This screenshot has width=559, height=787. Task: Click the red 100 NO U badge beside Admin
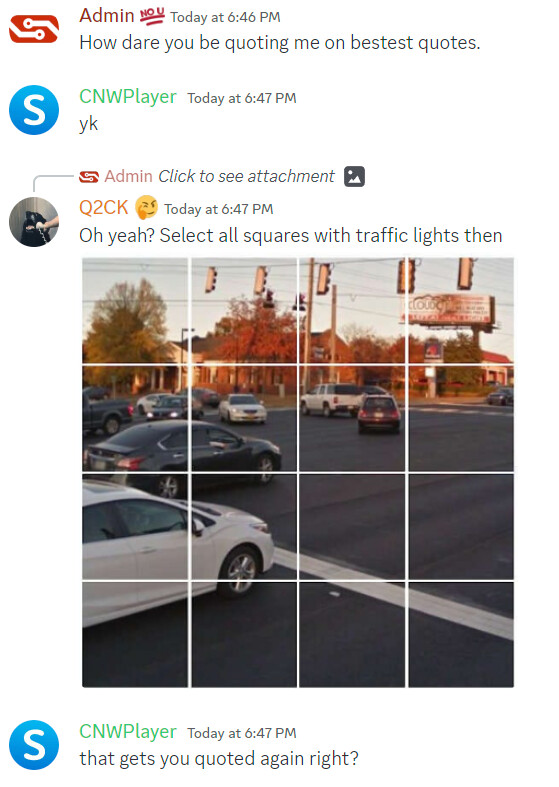point(152,17)
